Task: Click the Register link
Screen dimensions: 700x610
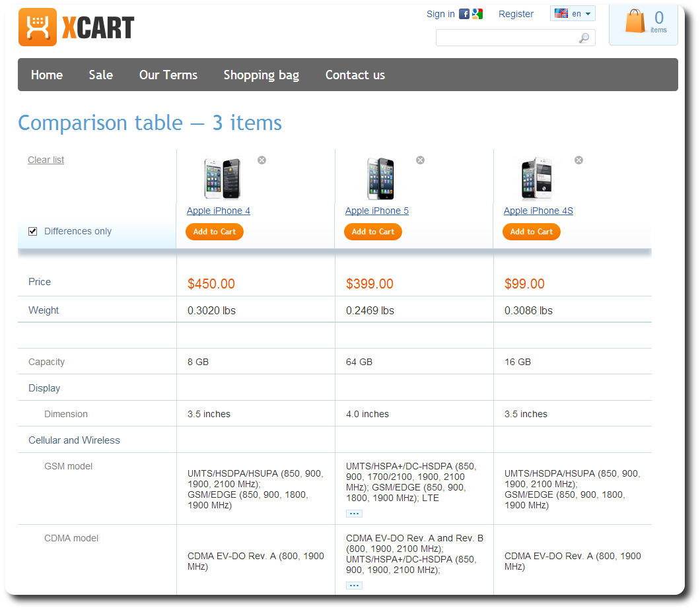Action: tap(516, 15)
